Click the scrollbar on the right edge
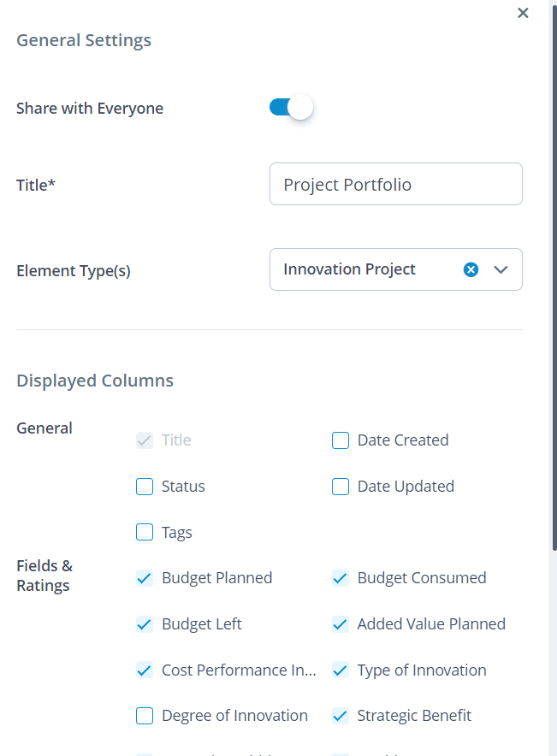The height and width of the screenshot is (756, 557). tap(552, 342)
